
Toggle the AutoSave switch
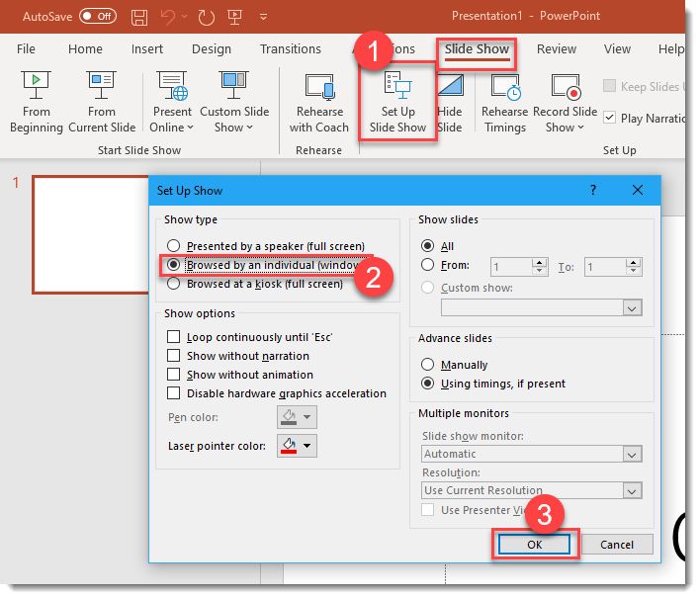pyautogui.click(x=98, y=17)
